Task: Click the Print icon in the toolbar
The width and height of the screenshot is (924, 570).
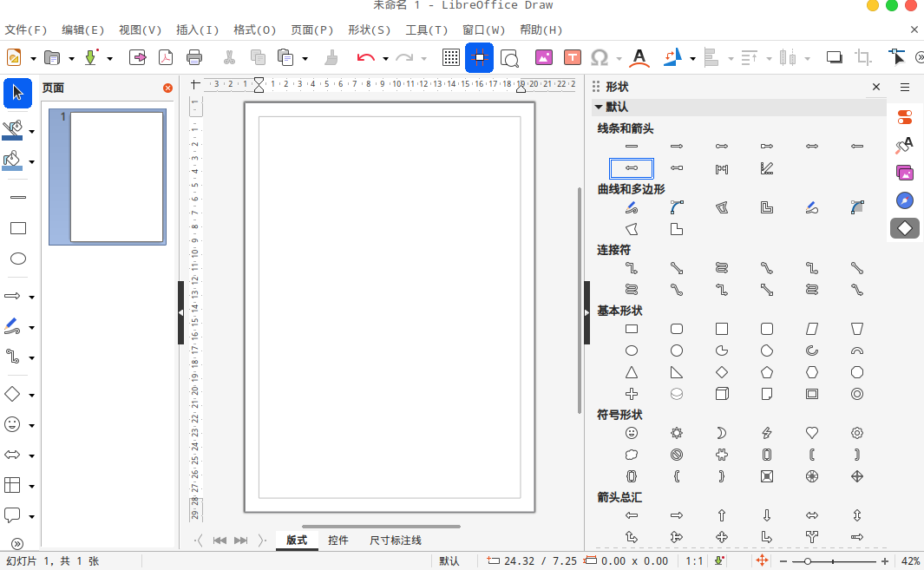Action: [194, 58]
